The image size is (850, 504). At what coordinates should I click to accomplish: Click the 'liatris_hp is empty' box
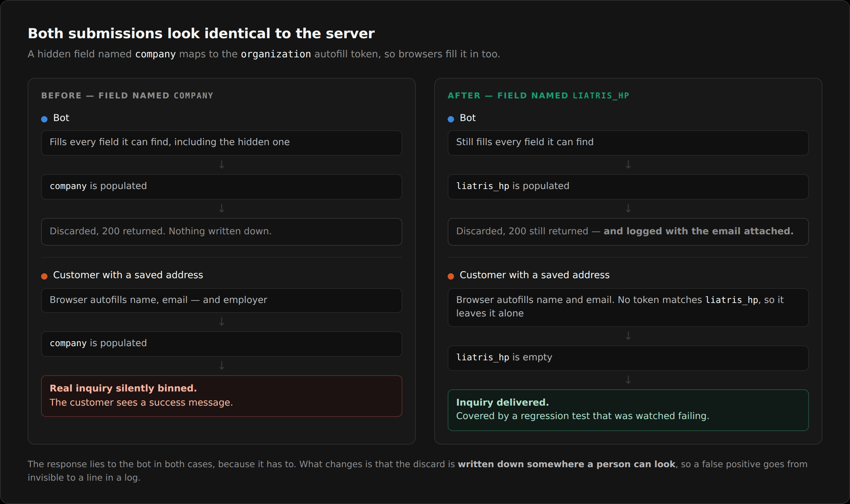(x=628, y=358)
